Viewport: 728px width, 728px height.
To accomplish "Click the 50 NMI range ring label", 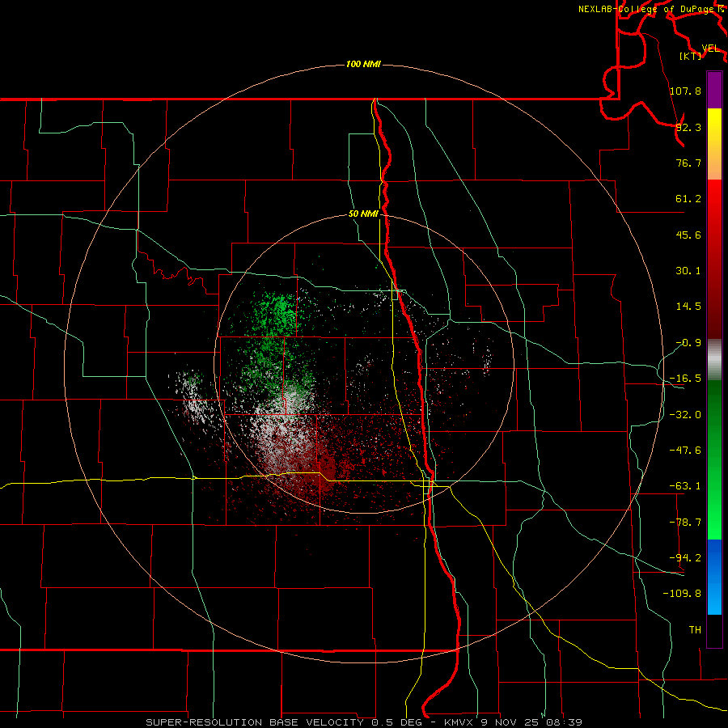I will 363,214.
